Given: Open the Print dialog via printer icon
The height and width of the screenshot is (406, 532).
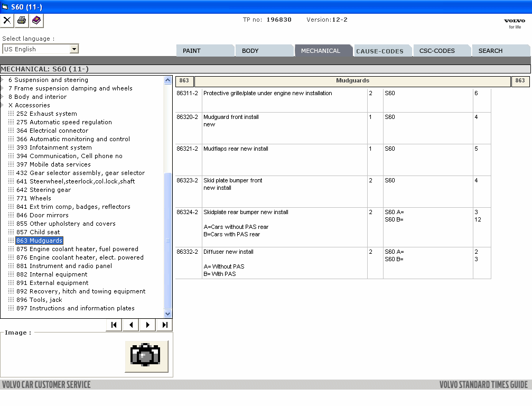Looking at the screenshot, I should click(x=21, y=21).
